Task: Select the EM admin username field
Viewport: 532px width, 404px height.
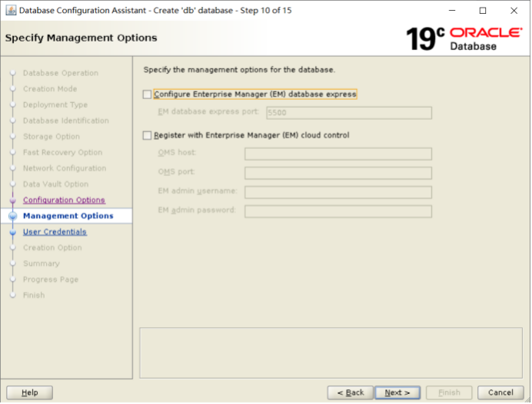Action: tap(338, 192)
